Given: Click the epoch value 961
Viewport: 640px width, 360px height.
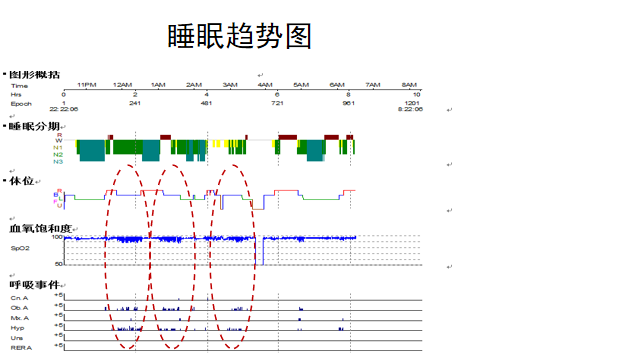Looking at the screenshot, I should pyautogui.click(x=349, y=103).
